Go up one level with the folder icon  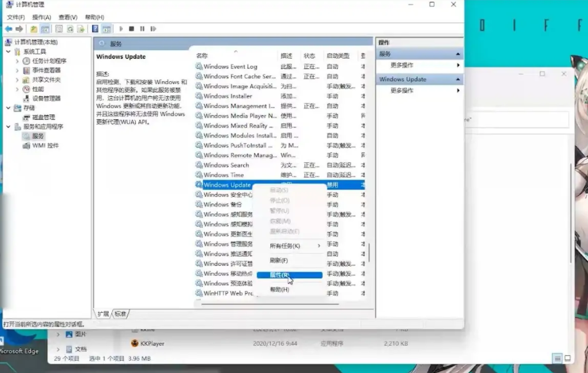tap(34, 29)
